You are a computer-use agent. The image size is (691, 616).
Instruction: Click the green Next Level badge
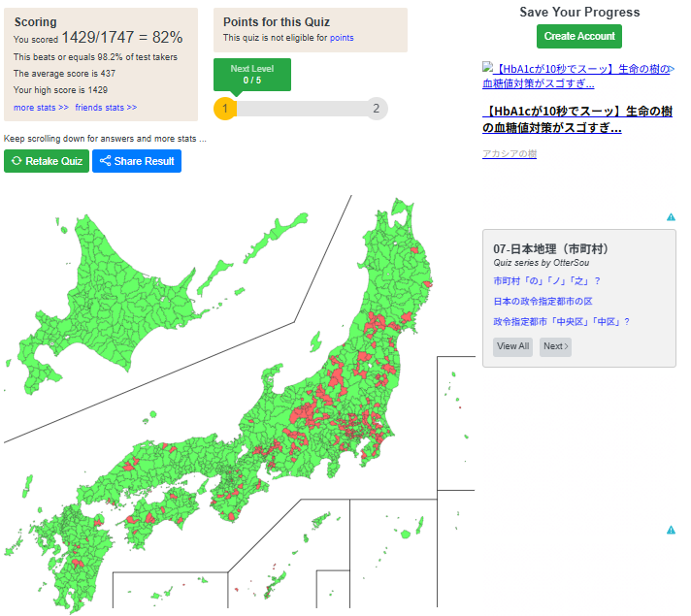(252, 74)
